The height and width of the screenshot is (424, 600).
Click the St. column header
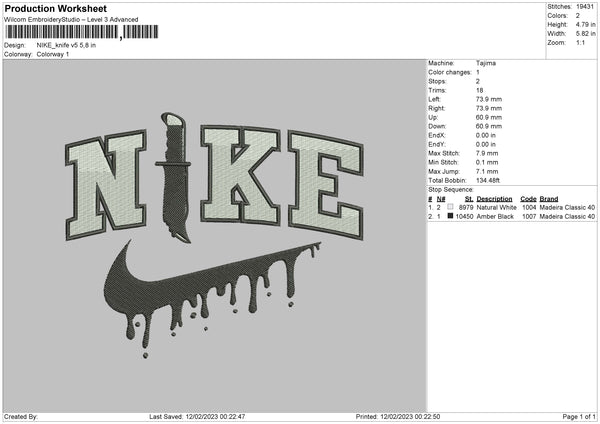(x=469, y=199)
